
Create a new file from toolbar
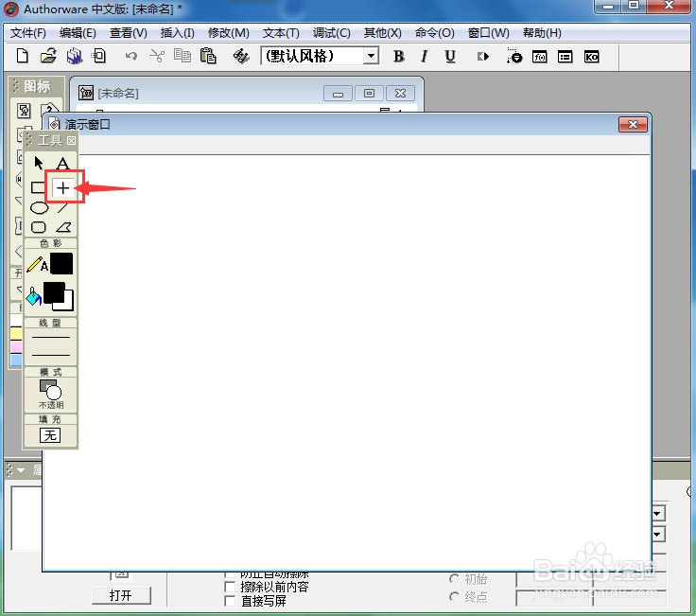point(22,57)
